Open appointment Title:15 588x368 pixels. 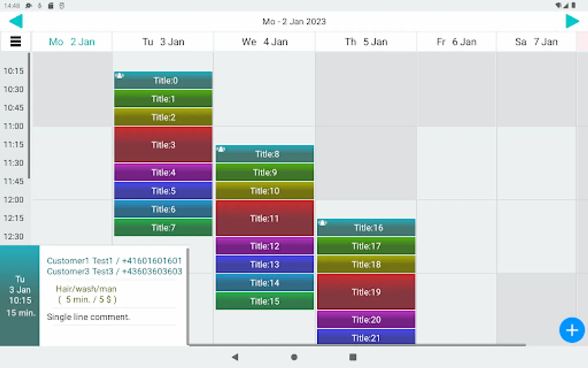265,301
